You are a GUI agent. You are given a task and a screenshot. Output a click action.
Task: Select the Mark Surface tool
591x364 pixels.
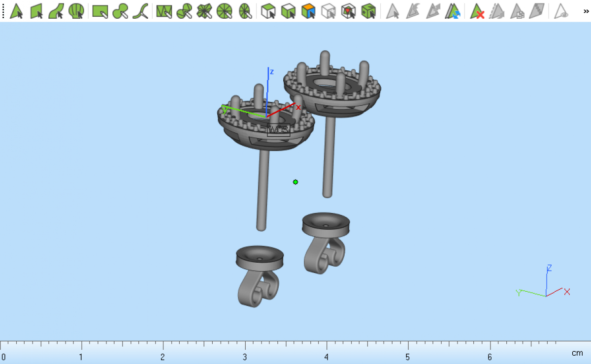tap(56, 11)
